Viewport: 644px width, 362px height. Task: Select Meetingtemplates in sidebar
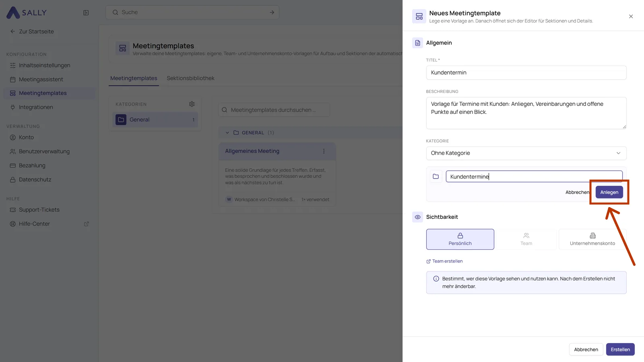[x=49, y=93]
